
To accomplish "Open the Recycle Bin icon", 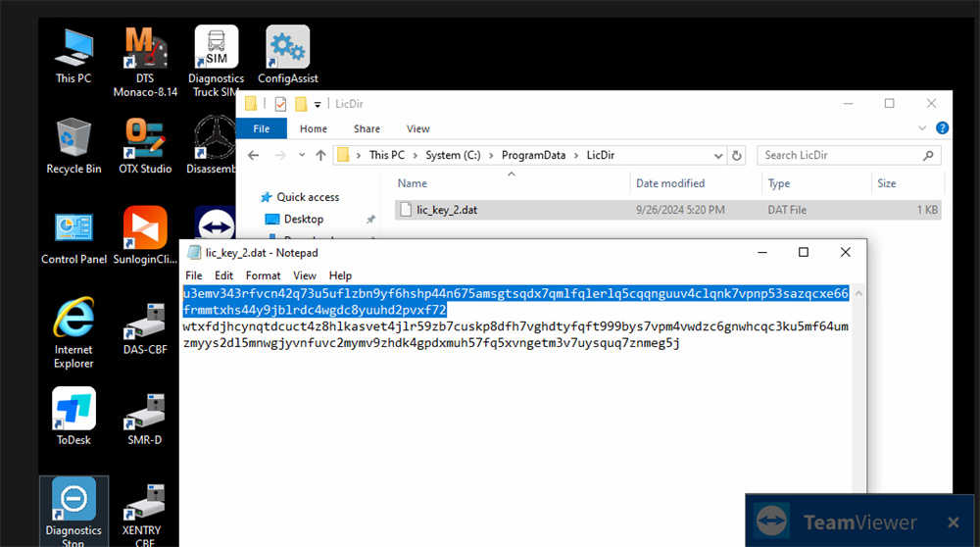I will [x=73, y=146].
